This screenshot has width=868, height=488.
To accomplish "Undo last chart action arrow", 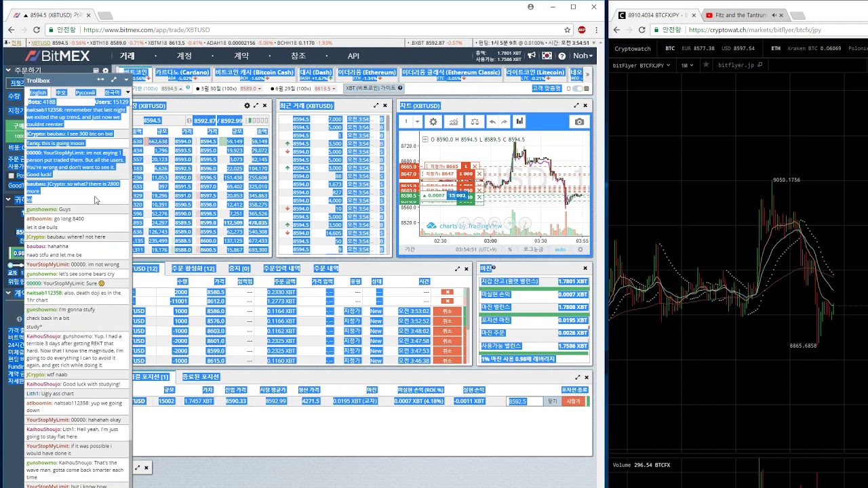I will (492, 121).
